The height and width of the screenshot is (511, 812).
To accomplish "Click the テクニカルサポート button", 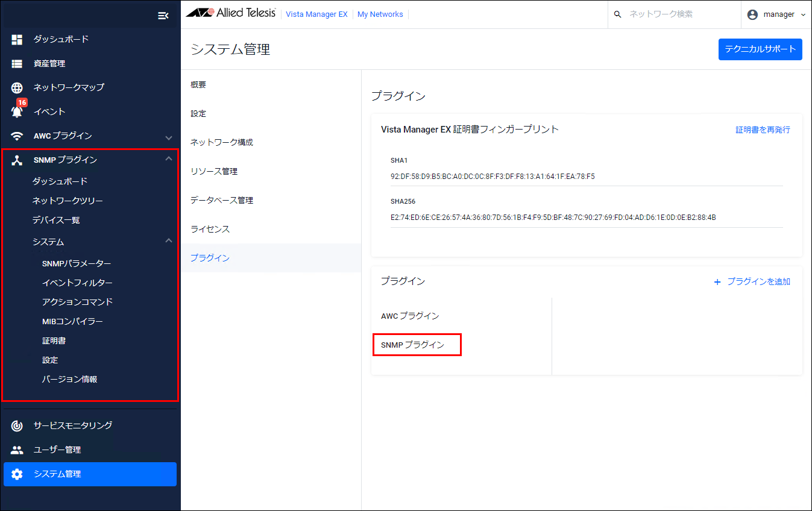I will 760,49.
